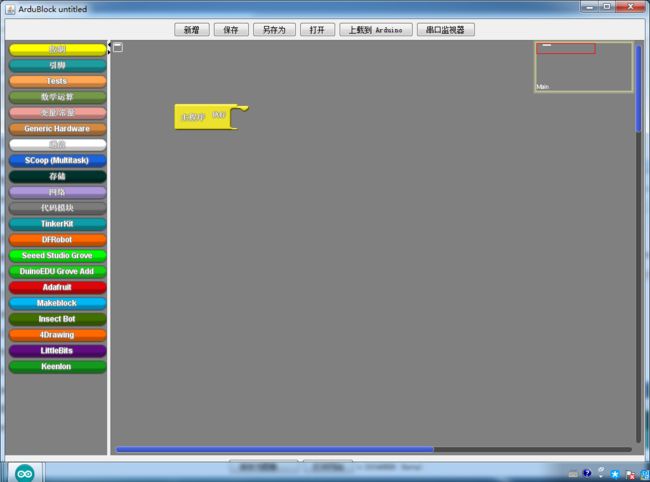This screenshot has height=482, width=650.
Task: Click the 打开 open button
Action: pos(317,30)
